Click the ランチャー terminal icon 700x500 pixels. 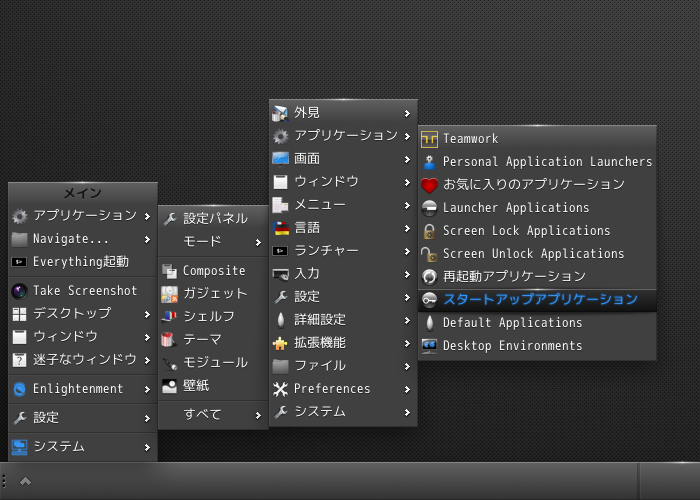coord(280,251)
